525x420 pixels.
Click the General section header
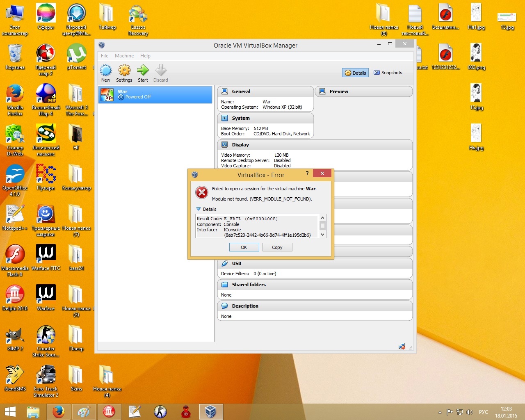265,91
